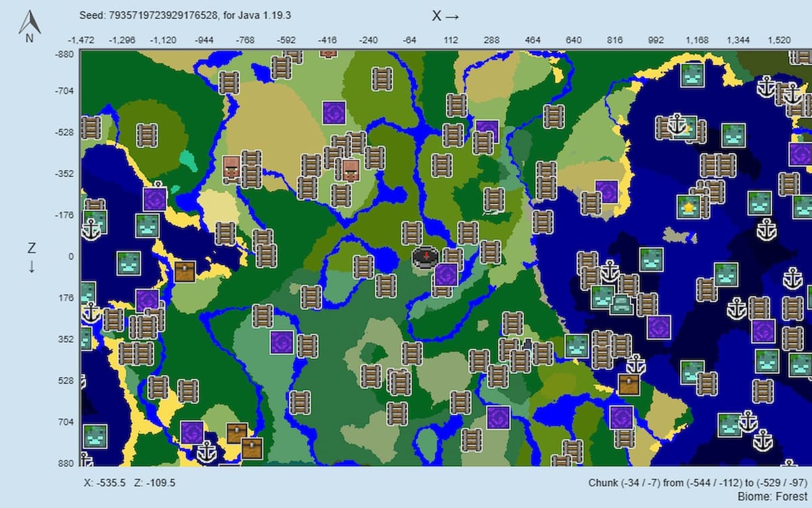
Task: Select the dark stronghold marker near map center
Action: click(423, 256)
